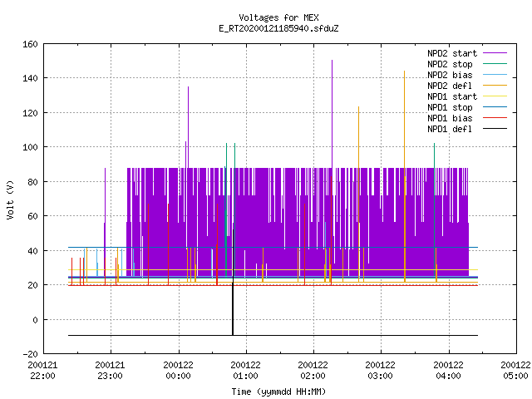Click the '200122 04:00' x-axis tick label

pyautogui.click(x=448, y=371)
